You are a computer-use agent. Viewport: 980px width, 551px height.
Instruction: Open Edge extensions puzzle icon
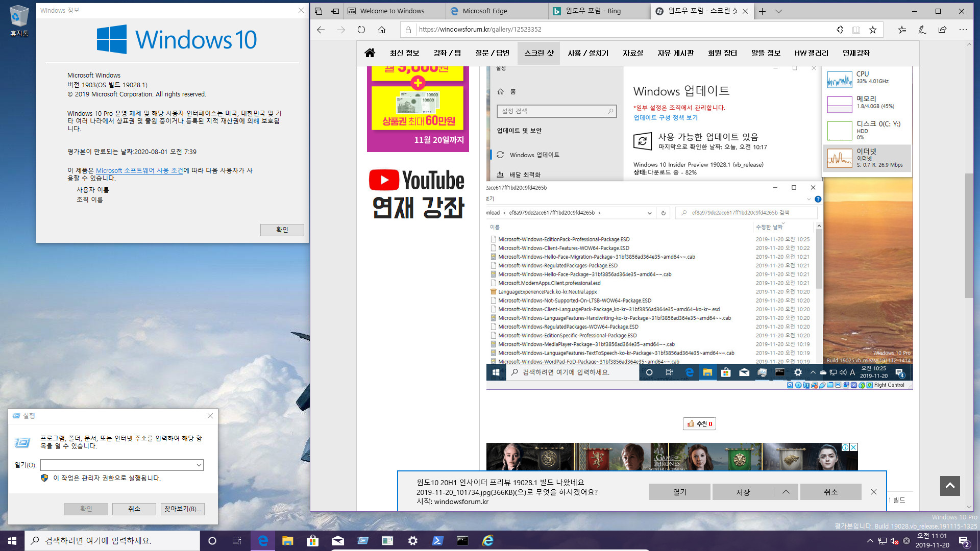coord(840,30)
